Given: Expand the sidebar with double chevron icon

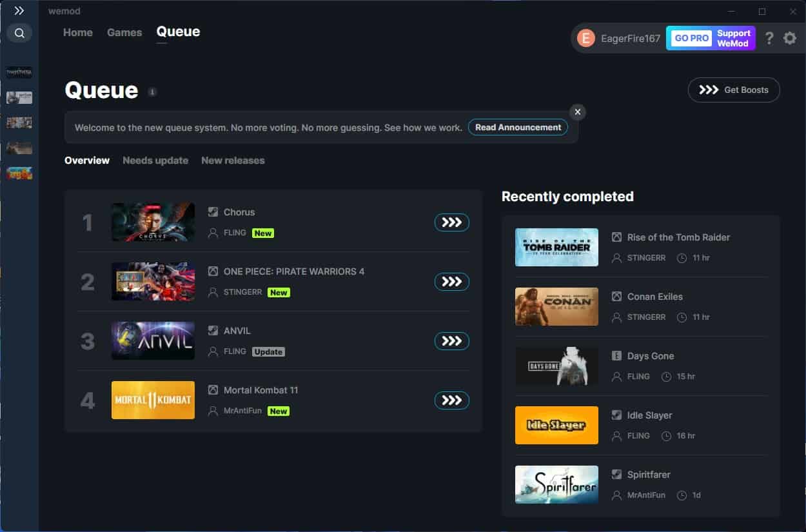Looking at the screenshot, I should click(x=19, y=11).
